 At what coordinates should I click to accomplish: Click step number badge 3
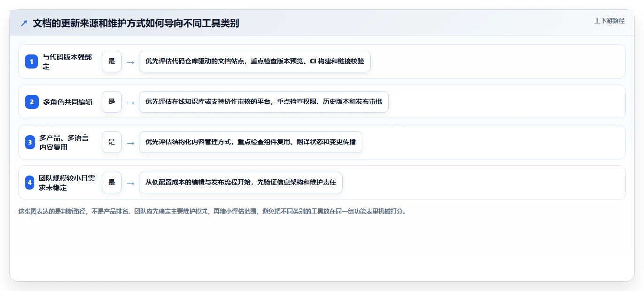click(30, 142)
